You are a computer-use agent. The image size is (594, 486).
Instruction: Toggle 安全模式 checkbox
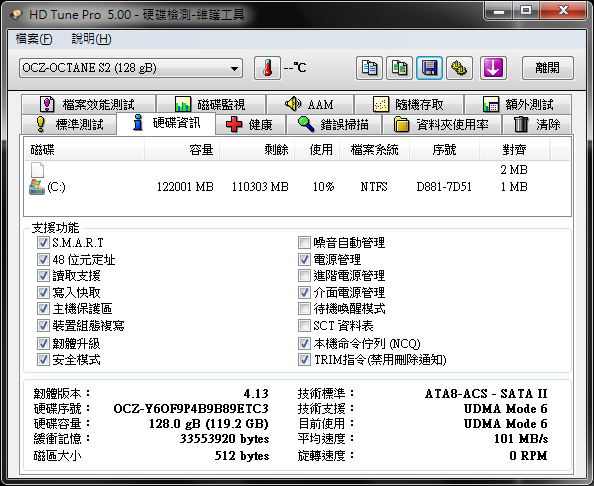pyautogui.click(x=43, y=359)
